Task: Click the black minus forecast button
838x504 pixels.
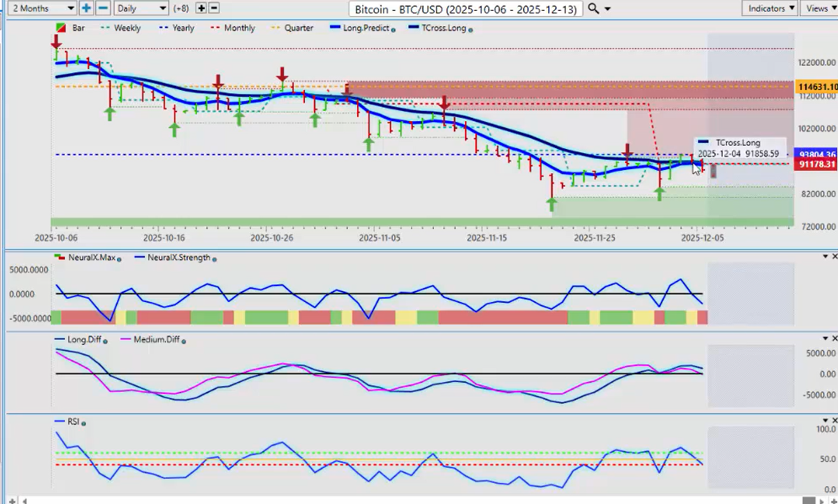Action: click(214, 8)
